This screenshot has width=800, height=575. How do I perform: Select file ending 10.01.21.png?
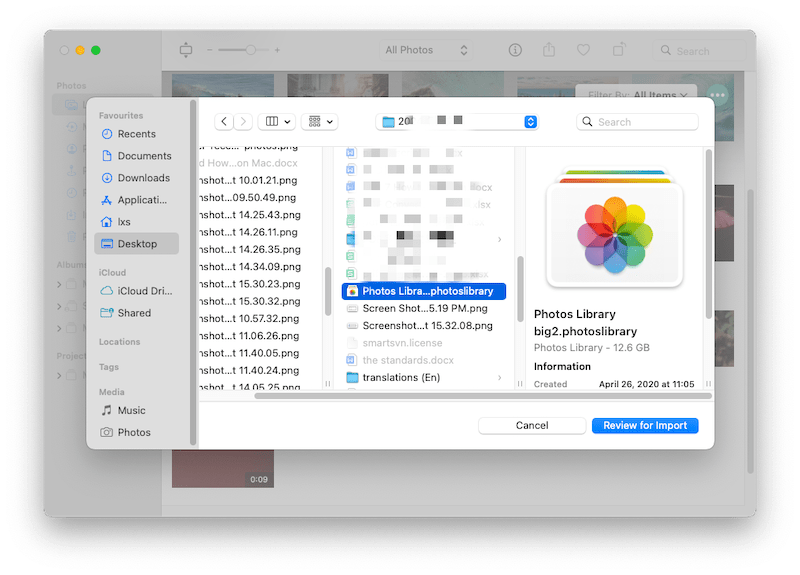tap(250, 180)
